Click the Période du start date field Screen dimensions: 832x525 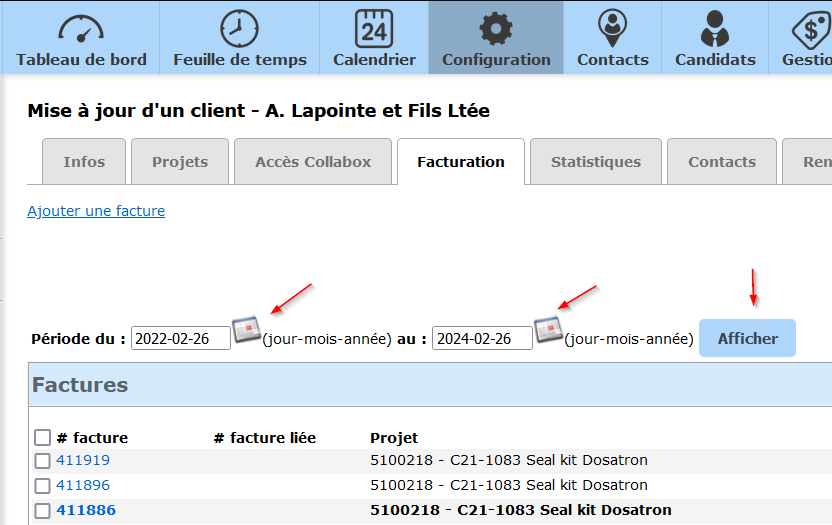pos(179,339)
